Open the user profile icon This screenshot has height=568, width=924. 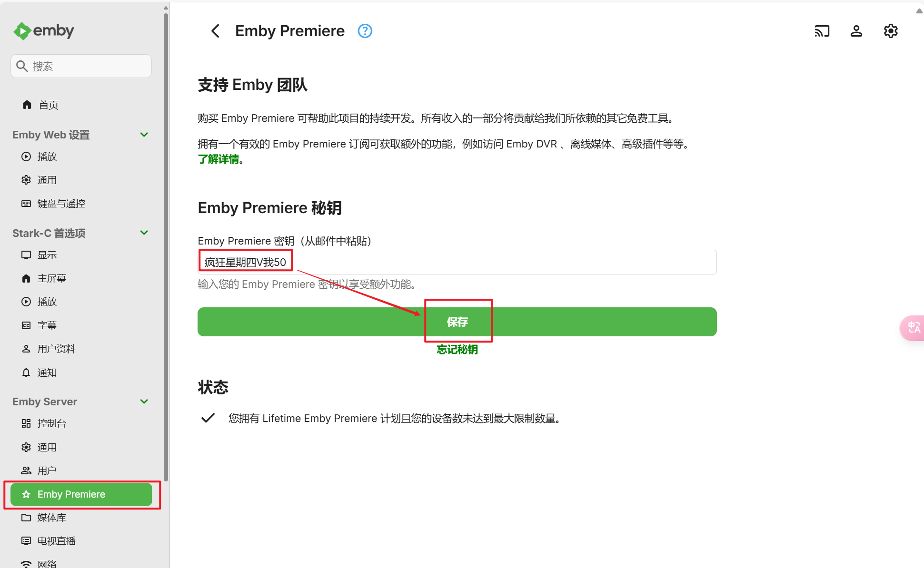click(856, 31)
